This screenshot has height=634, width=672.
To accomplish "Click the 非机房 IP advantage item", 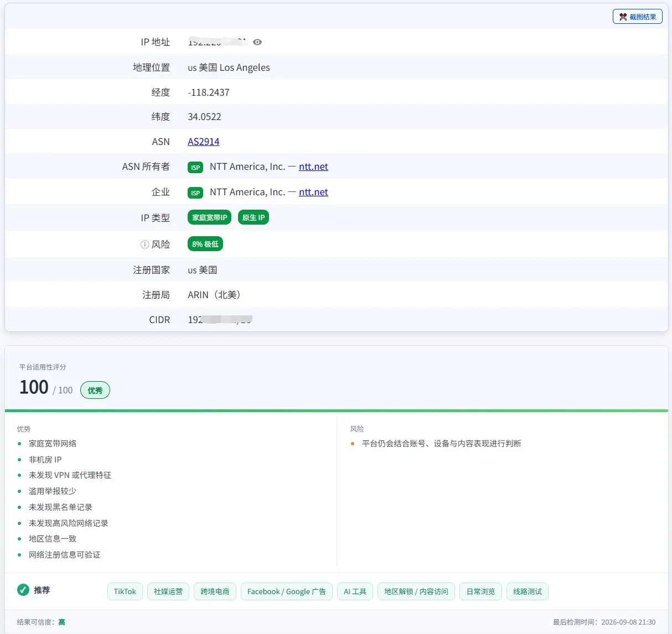I will (x=45, y=460).
